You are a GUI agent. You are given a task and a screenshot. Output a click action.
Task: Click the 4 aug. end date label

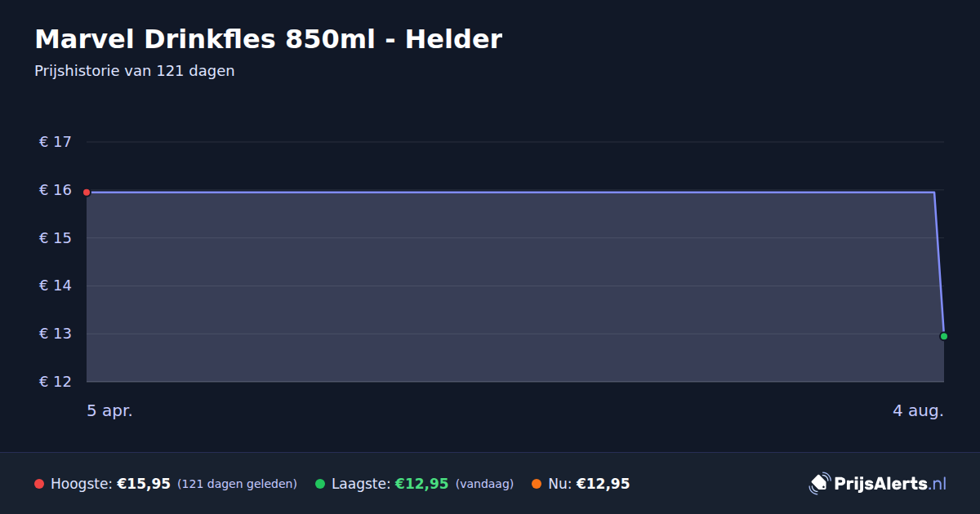tap(918, 411)
